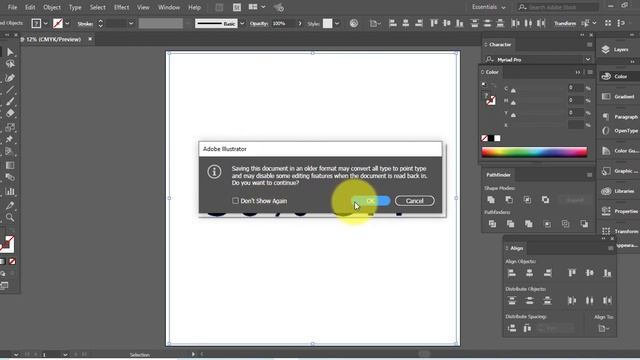Open the Edit menu
The image size is (640, 360).
30,7
